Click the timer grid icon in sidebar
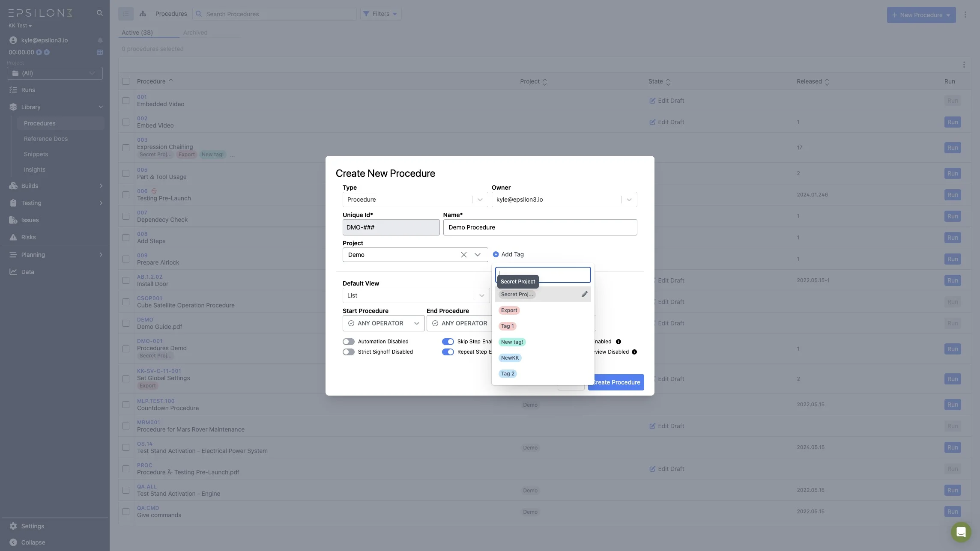The width and height of the screenshot is (980, 551). click(x=100, y=52)
